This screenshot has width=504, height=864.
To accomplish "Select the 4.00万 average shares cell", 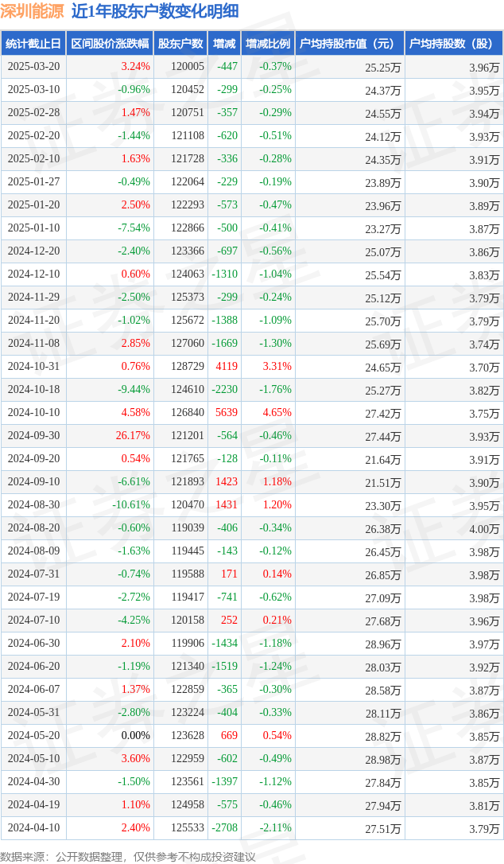I will pos(484,529).
